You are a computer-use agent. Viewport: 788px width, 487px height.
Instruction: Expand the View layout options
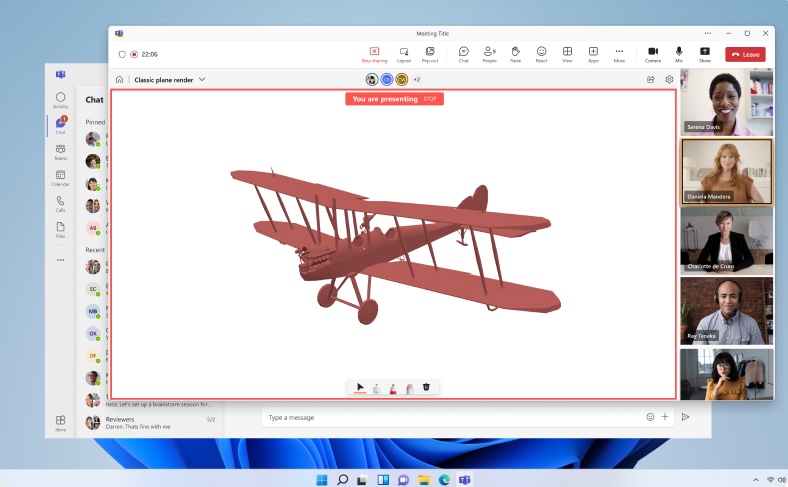point(567,54)
